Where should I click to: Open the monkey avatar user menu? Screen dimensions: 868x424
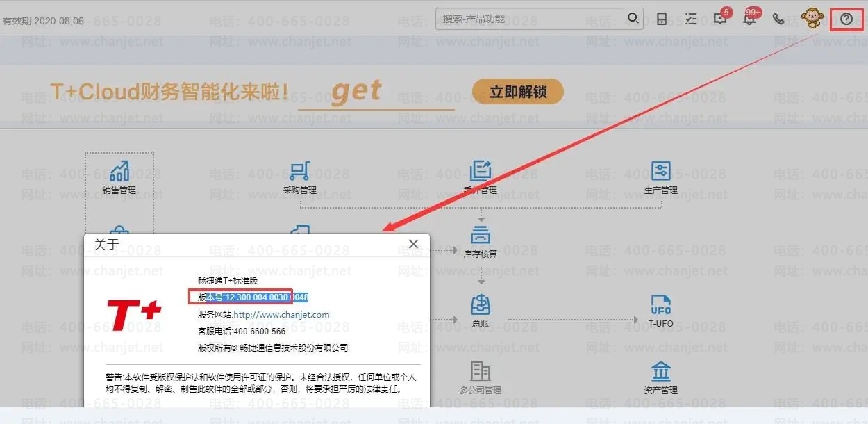(811, 19)
